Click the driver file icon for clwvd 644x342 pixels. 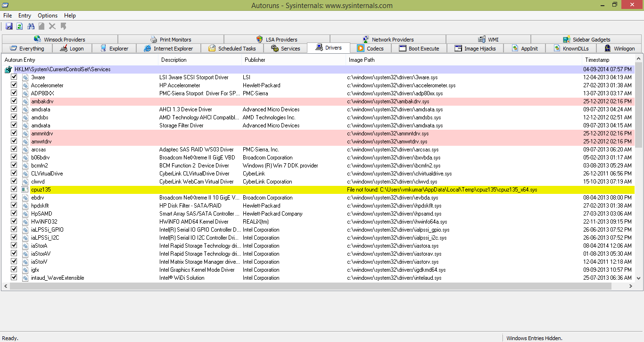point(25,182)
